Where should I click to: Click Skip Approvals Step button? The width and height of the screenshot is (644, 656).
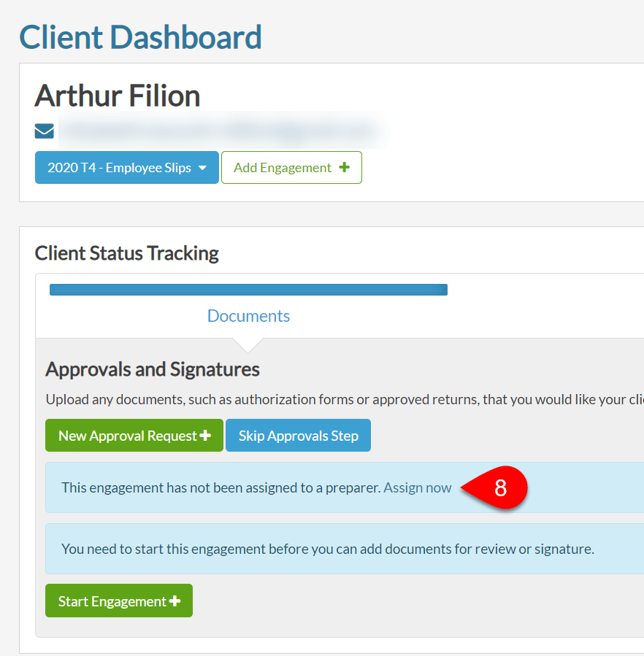298,436
